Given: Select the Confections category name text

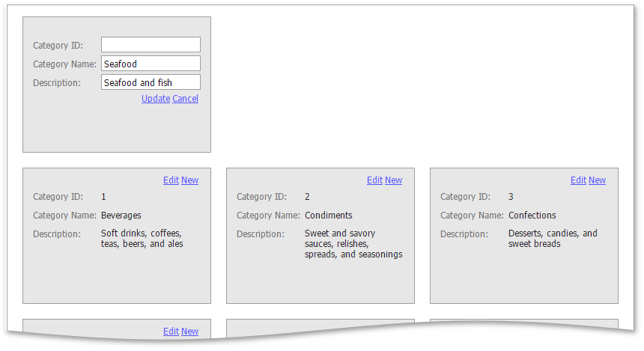Looking at the screenshot, I should coord(532,216).
